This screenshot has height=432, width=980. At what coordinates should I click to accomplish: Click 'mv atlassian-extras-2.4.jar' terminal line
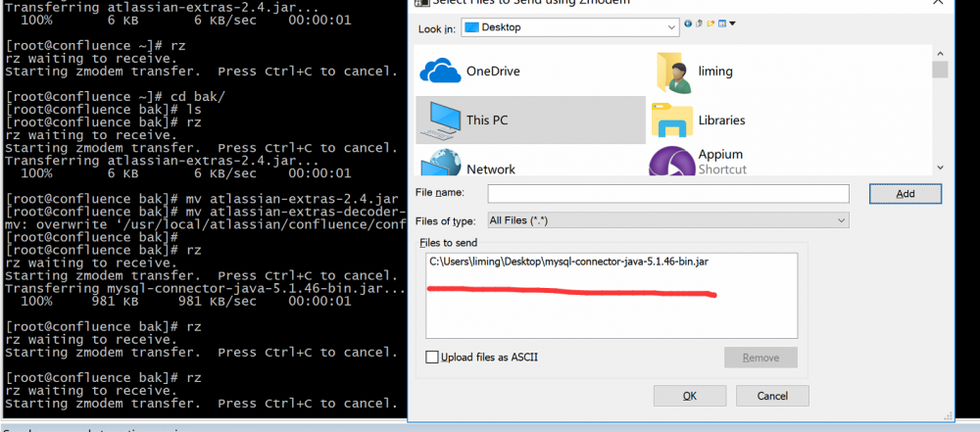[201, 200]
